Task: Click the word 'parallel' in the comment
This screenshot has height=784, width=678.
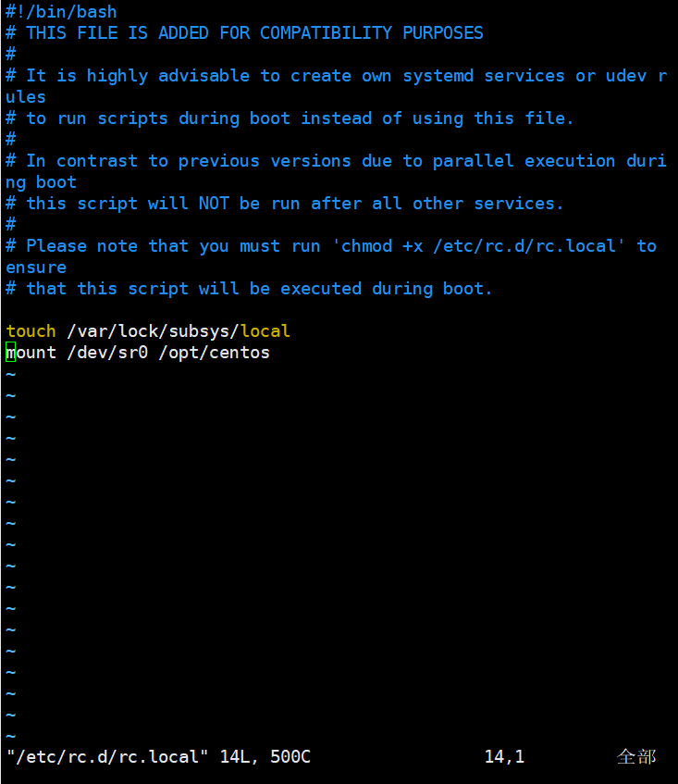Action: click(x=474, y=161)
